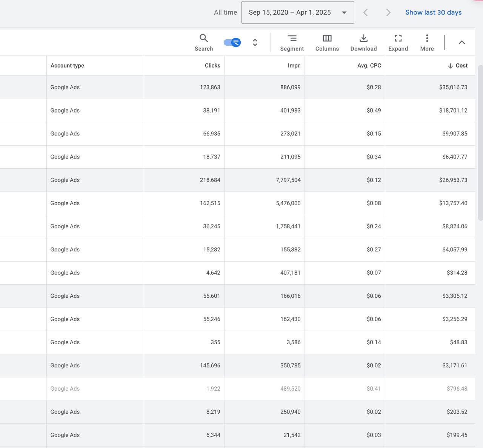Open the Segment menu

(292, 42)
